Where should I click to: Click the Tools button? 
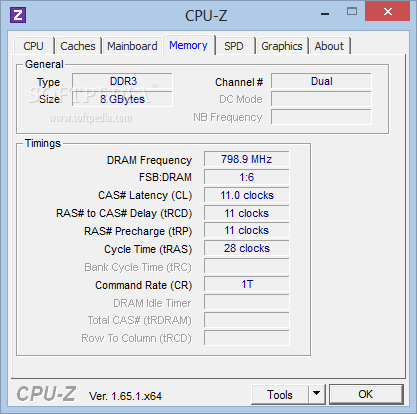[x=280, y=395]
